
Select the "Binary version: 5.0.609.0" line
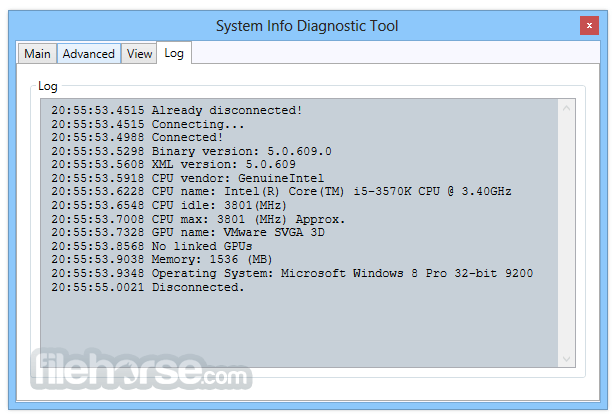pyautogui.click(x=191, y=151)
